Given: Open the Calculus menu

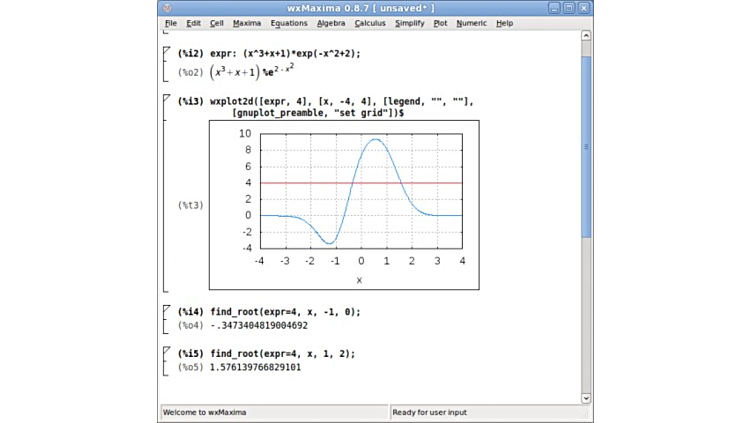Looking at the screenshot, I should (x=370, y=23).
